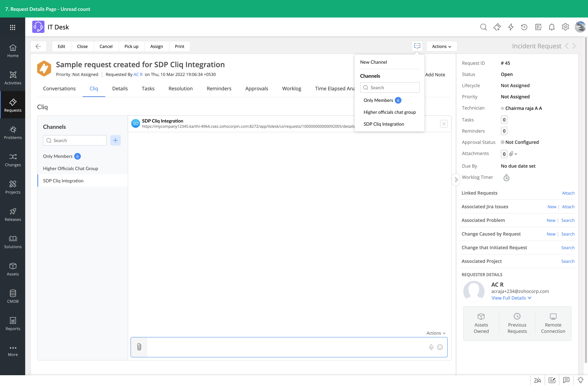Switch to the Worklog tab
The image size is (588, 385).
tap(292, 88)
